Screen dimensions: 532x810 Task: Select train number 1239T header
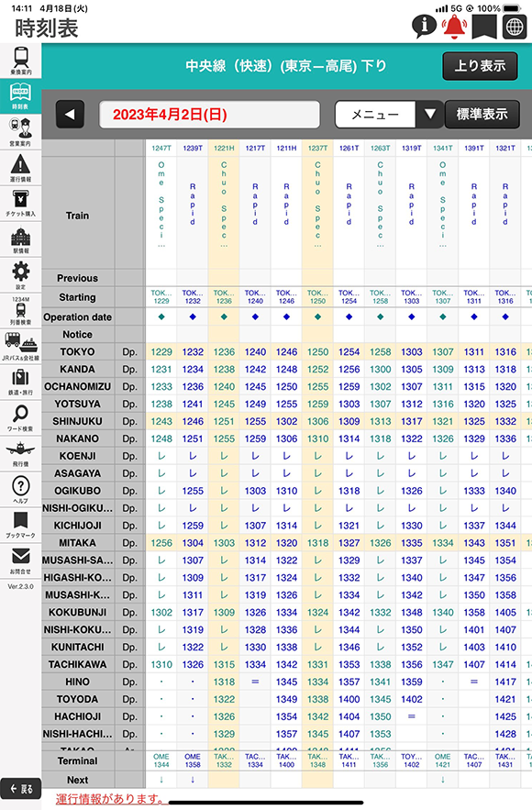[193, 148]
